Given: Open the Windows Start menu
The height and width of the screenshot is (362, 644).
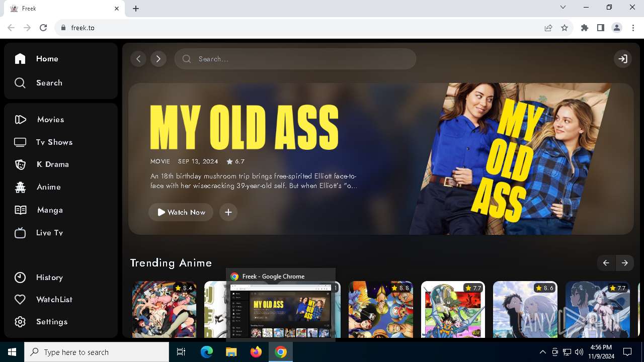Looking at the screenshot, I should tap(12, 352).
